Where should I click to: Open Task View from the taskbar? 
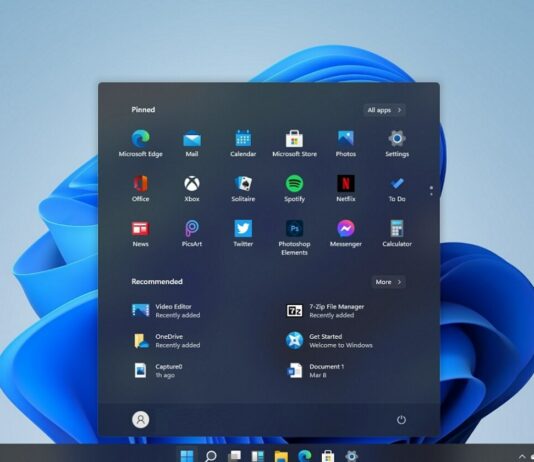[x=234, y=456]
